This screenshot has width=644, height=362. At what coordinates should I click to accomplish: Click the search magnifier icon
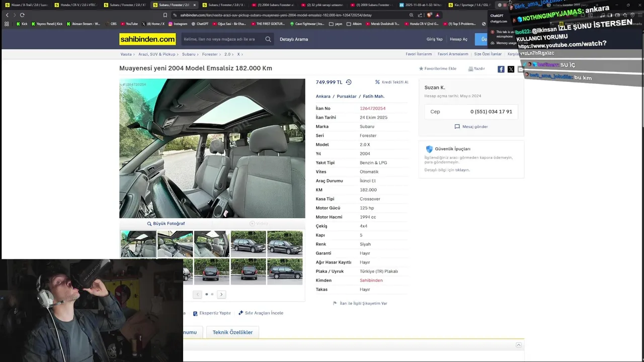(268, 39)
